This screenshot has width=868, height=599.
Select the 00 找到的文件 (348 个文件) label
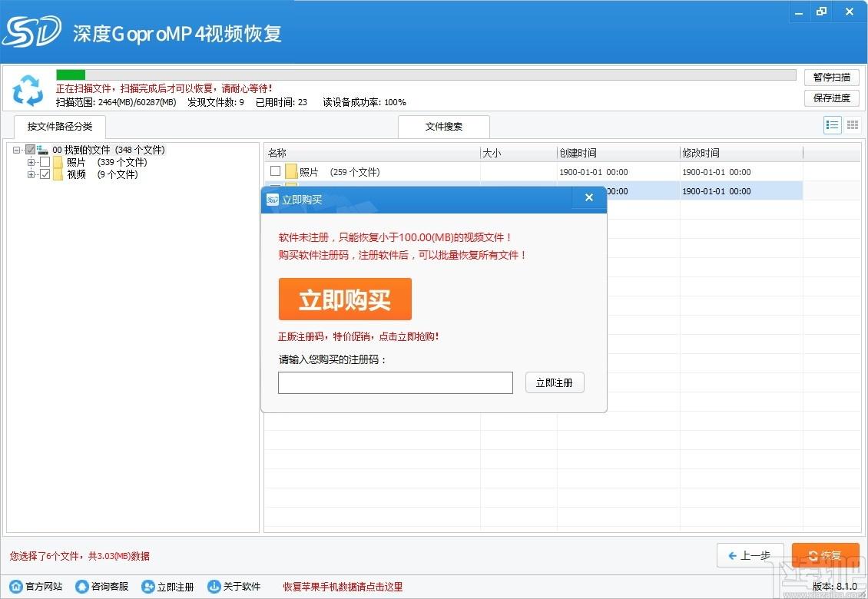(x=108, y=150)
